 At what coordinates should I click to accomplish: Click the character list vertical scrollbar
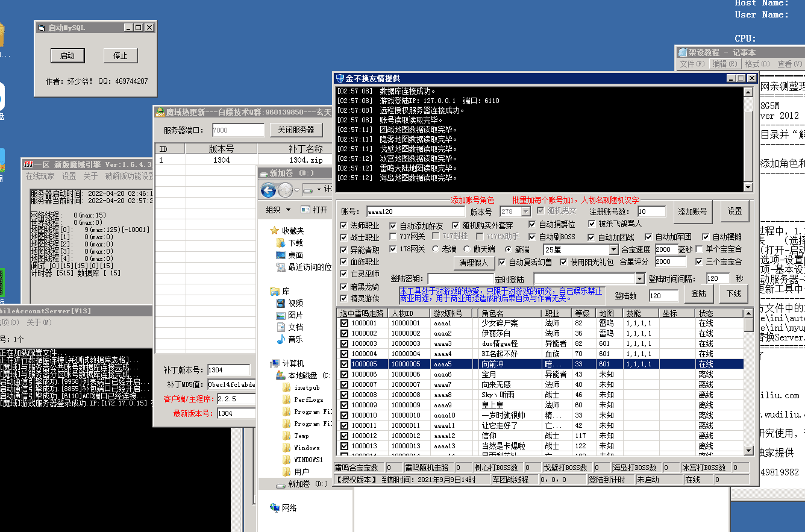[749, 382]
